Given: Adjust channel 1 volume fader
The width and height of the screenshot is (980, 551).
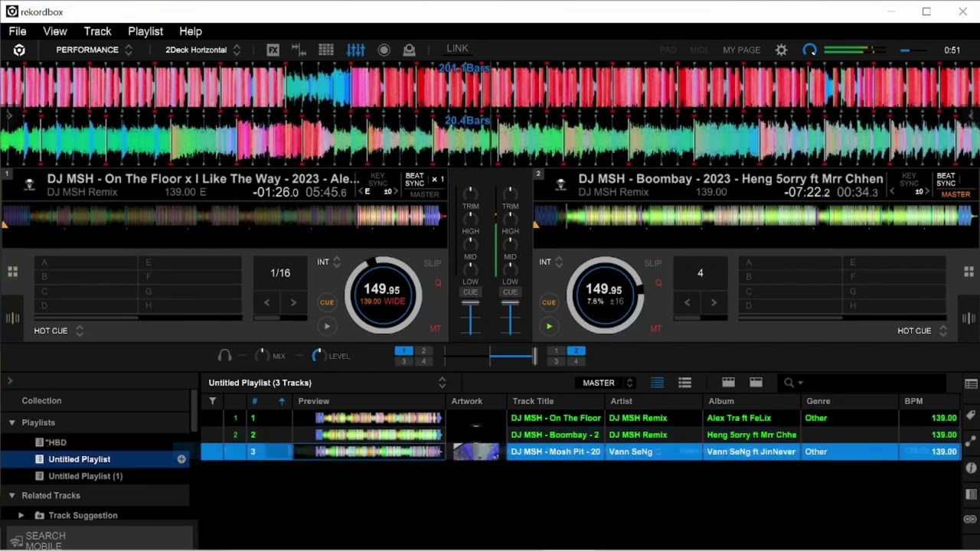Looking at the screenshot, I should point(470,303).
